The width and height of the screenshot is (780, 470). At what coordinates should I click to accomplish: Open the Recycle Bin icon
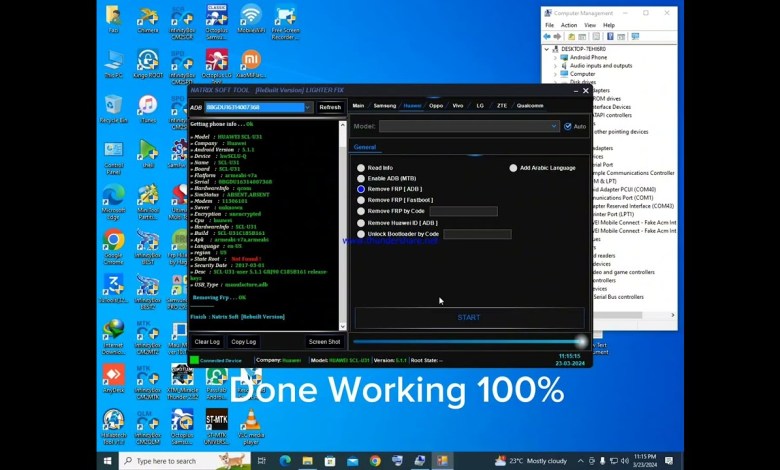coord(113,106)
